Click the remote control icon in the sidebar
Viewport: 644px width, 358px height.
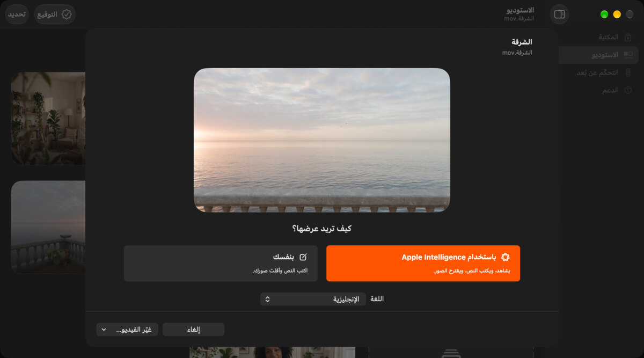(628, 72)
